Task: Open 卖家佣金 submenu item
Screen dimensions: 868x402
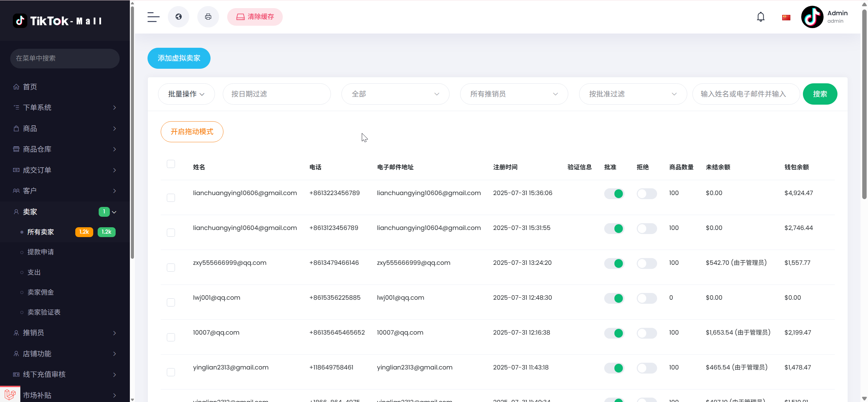Action: (41, 292)
